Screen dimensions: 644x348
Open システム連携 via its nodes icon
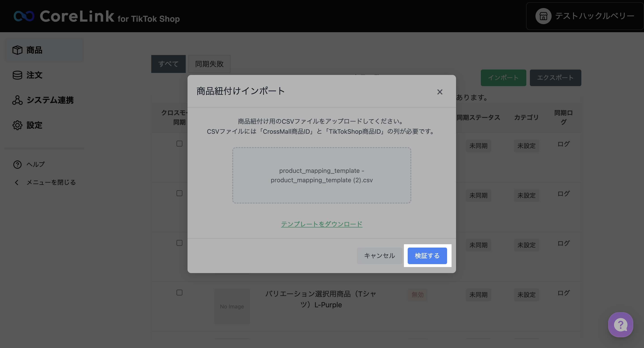(17, 100)
